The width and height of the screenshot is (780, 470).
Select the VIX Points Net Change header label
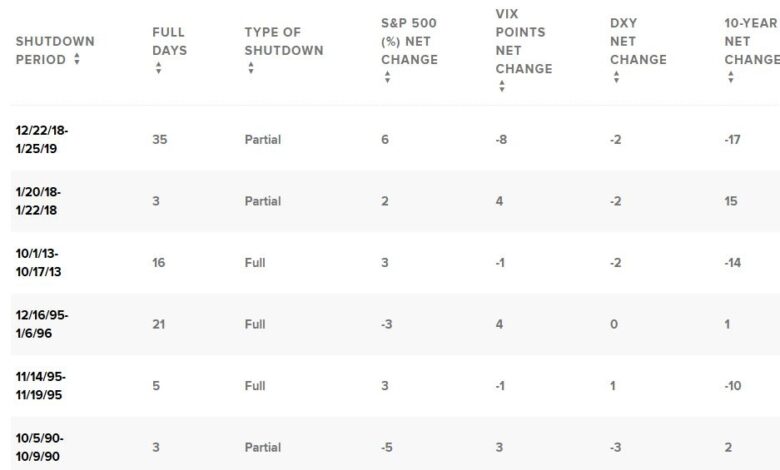pos(523,50)
